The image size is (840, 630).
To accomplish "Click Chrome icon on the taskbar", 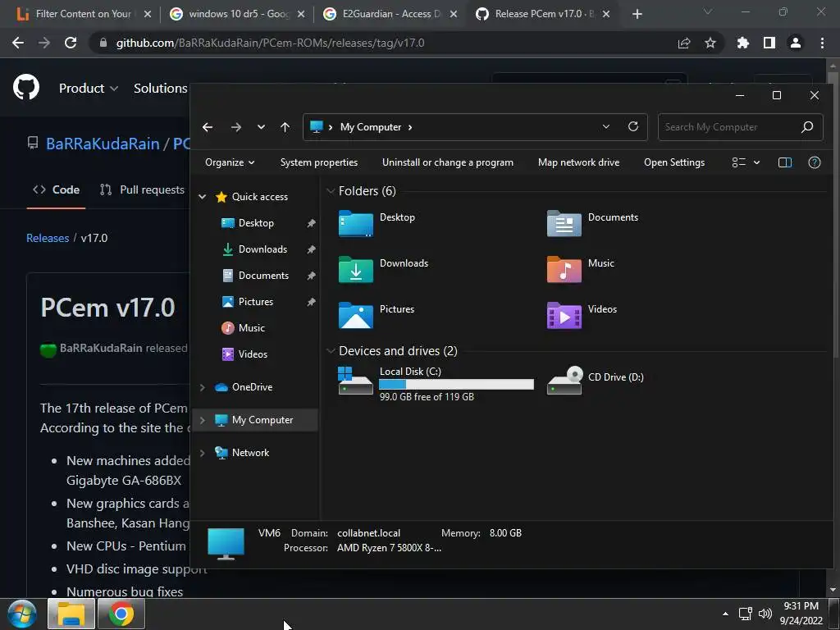I will point(121,614).
